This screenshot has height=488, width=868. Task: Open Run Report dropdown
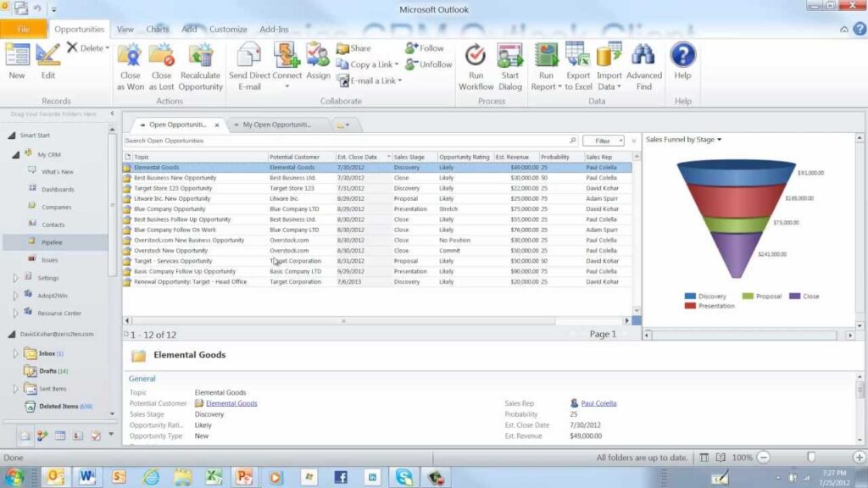(559, 87)
